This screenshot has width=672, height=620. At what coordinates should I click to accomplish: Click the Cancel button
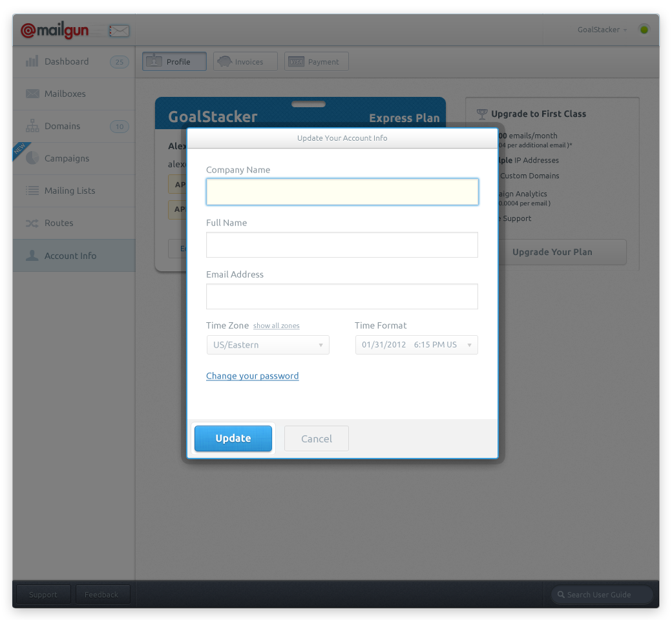pyautogui.click(x=316, y=439)
